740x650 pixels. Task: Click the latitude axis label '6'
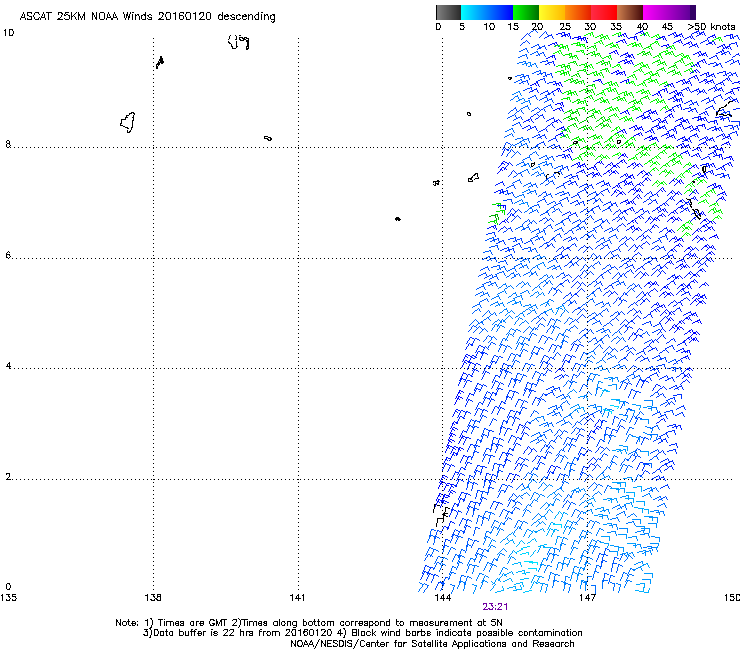(8, 255)
